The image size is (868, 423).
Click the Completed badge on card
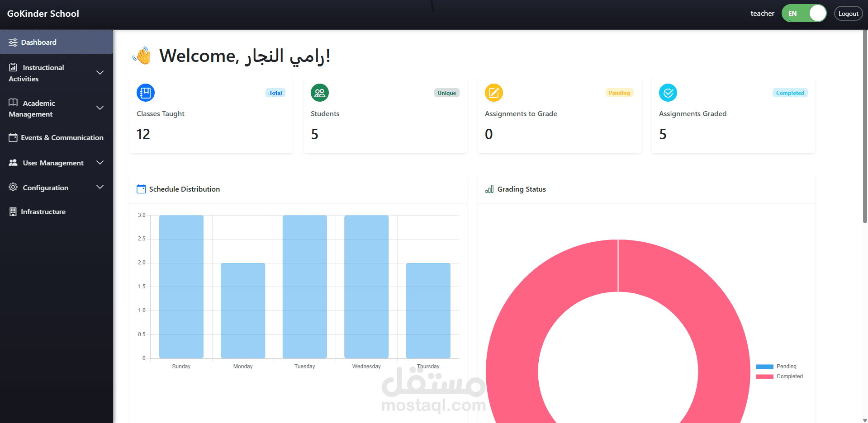[x=790, y=93]
